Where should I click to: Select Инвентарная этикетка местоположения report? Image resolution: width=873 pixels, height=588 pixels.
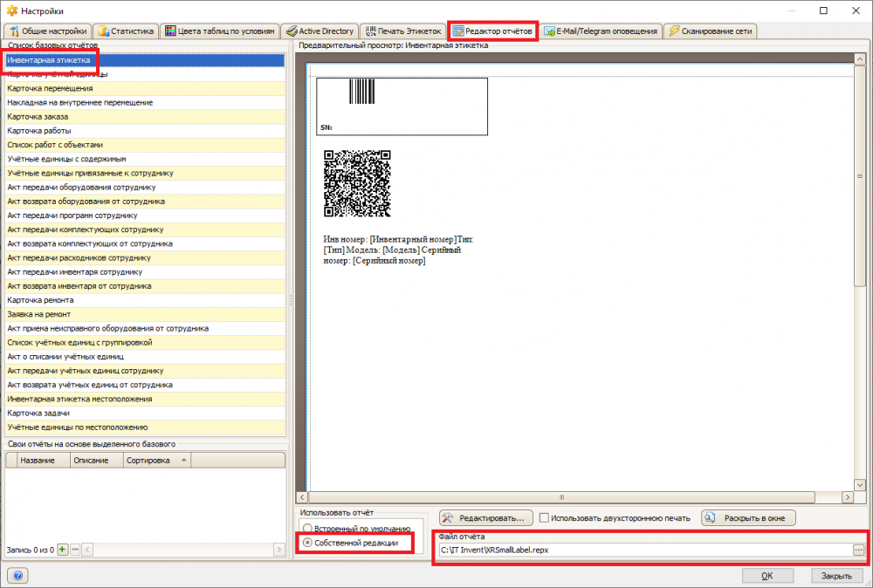[145, 399]
